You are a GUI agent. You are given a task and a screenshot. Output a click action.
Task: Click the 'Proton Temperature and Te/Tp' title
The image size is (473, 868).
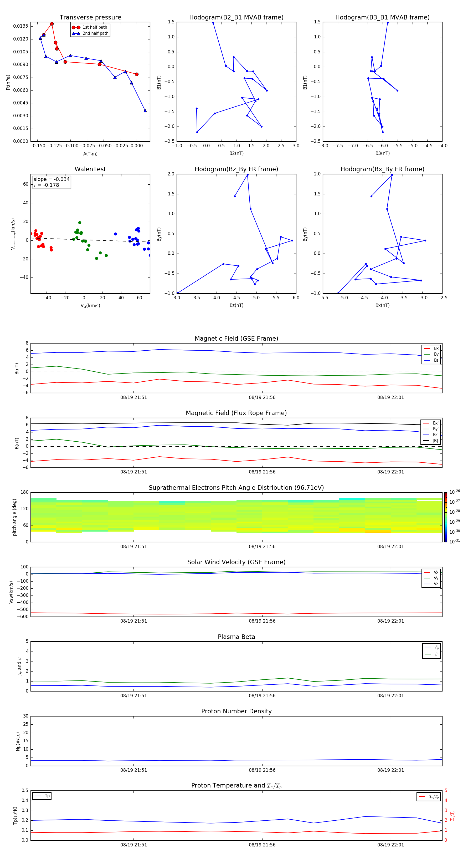(236, 786)
